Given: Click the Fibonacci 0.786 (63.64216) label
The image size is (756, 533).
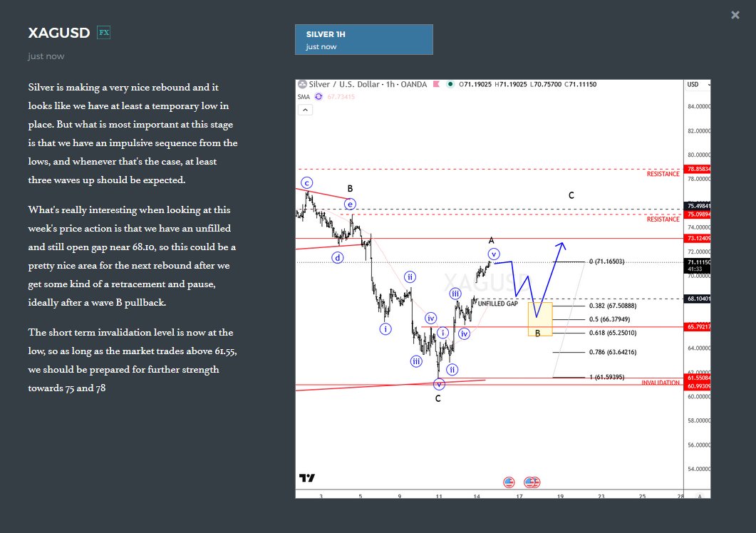Looking at the screenshot, I should click(613, 352).
